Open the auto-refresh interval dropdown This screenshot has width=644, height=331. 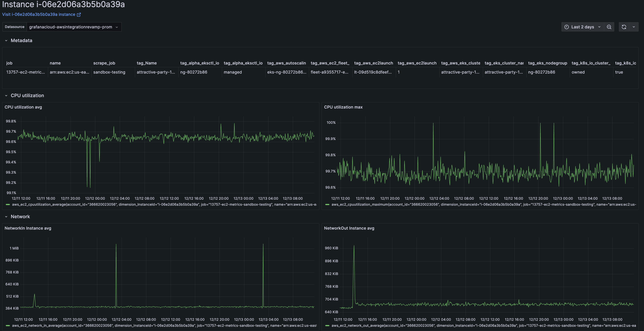634,27
